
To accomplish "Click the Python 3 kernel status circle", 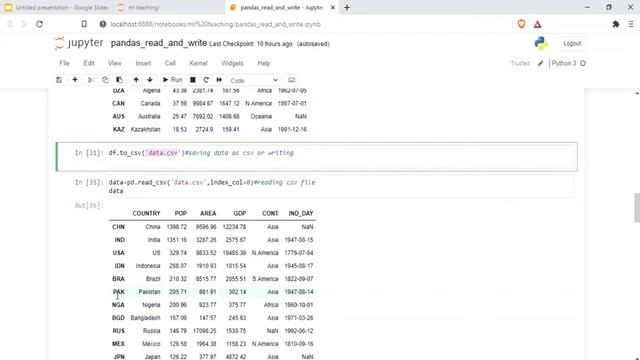I will coord(583,63).
